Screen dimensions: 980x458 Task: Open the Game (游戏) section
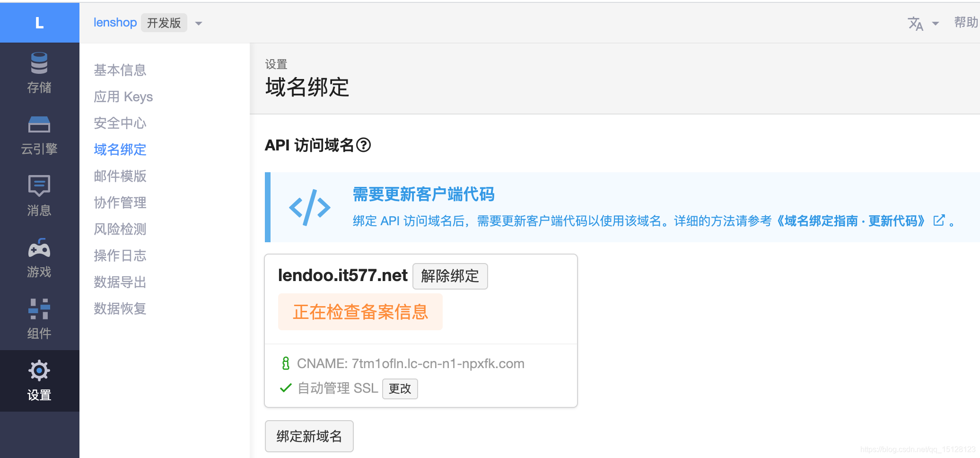click(39, 258)
